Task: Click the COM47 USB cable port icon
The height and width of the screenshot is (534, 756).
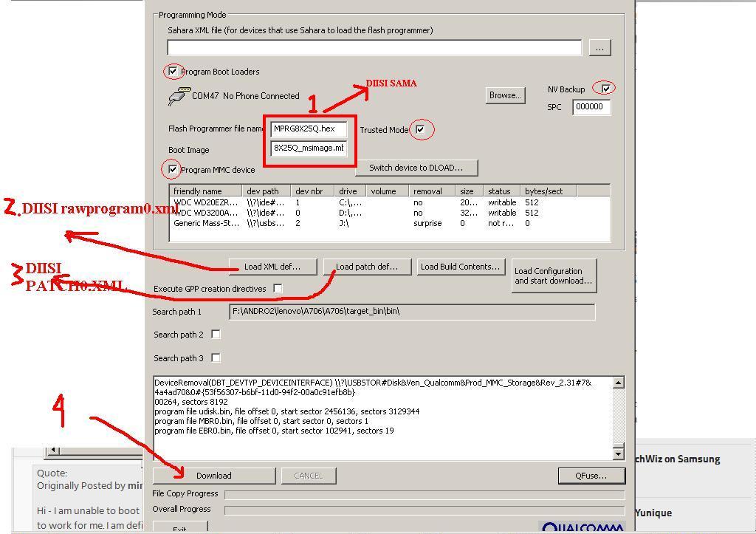Action: click(179, 95)
